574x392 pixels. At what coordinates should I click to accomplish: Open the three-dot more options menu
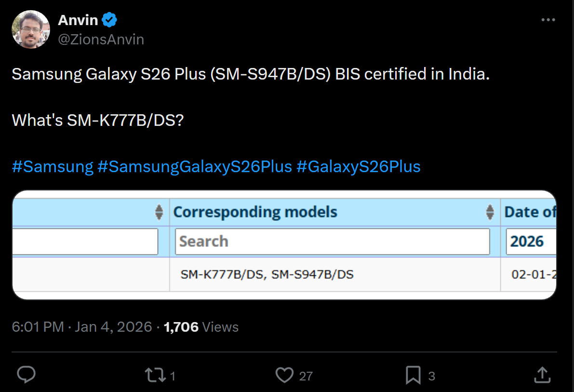(548, 20)
